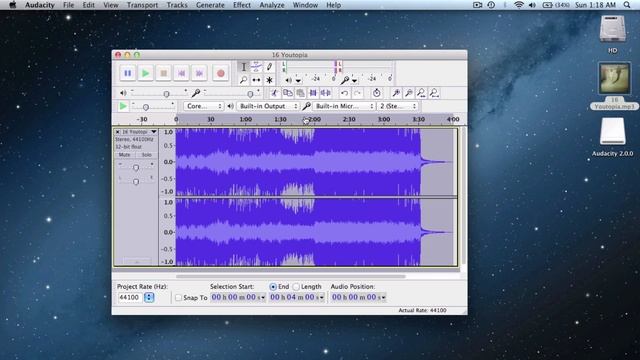Click the output meter speaker icon

(x=288, y=80)
